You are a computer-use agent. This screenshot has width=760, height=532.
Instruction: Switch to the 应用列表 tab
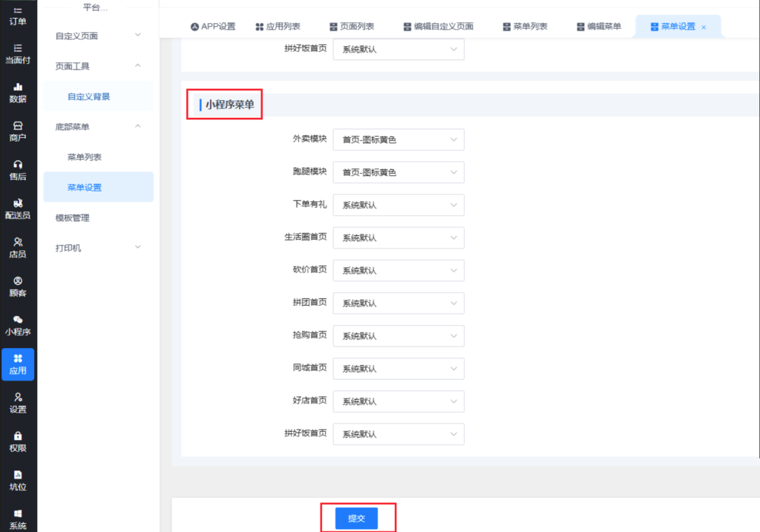tap(278, 27)
